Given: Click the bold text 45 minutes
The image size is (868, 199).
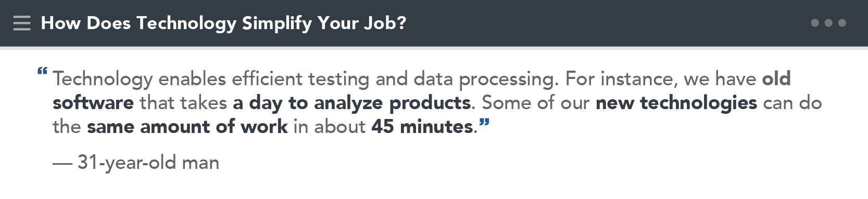Looking at the screenshot, I should tap(422, 127).
